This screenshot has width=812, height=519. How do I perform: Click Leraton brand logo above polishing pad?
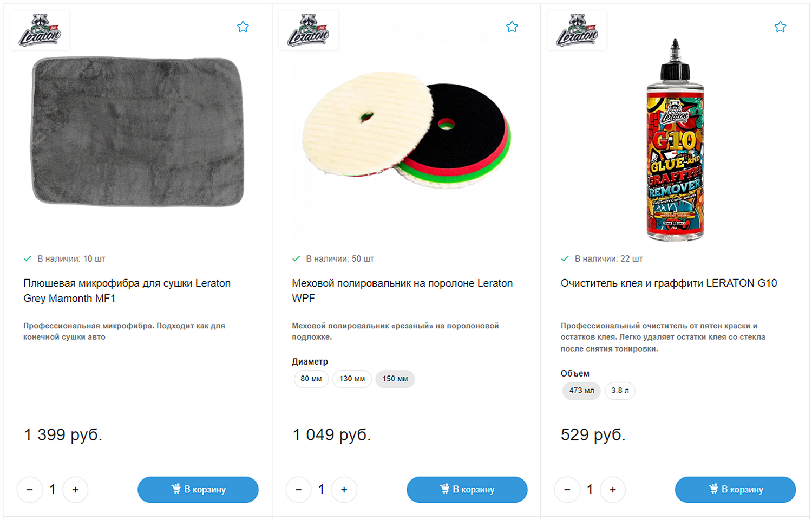click(x=308, y=30)
